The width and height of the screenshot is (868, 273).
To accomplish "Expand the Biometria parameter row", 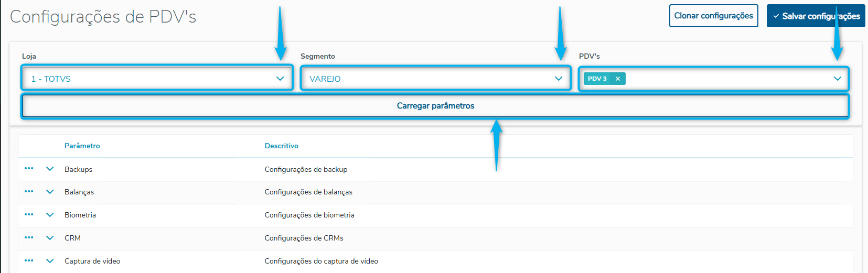I will tap(50, 215).
